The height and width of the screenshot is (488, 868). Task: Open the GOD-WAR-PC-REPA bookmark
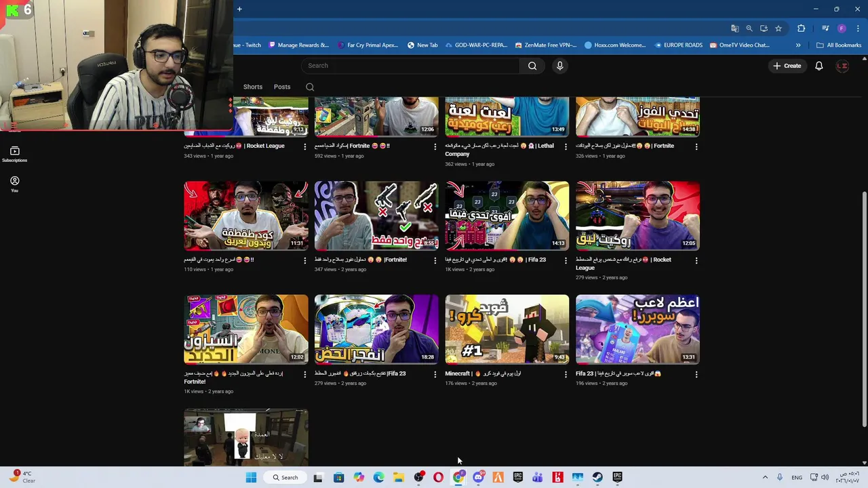[476, 45]
